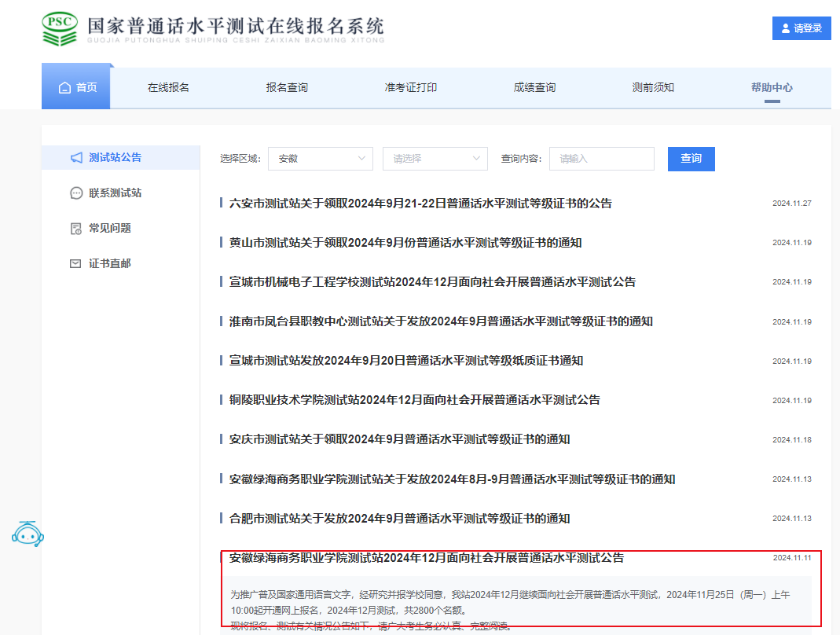Open 铜陵职业技术学院测试站 December test announcement
The height and width of the screenshot is (635, 840).
coord(414,400)
